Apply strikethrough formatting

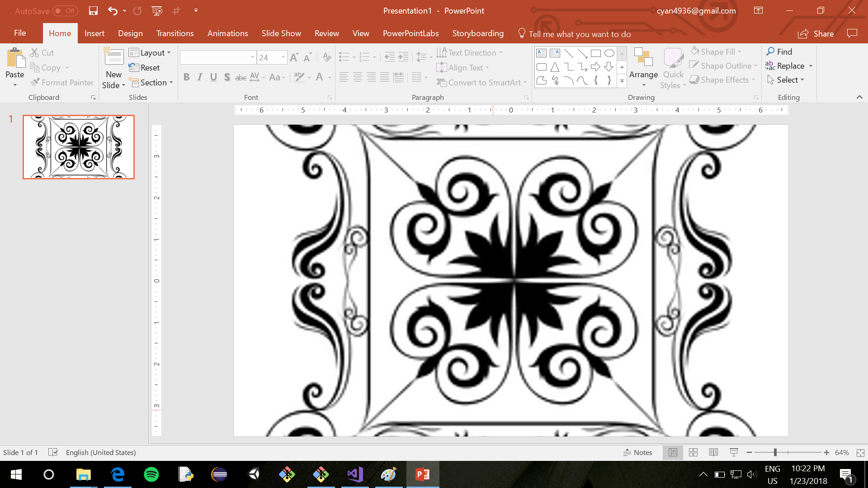coord(241,77)
